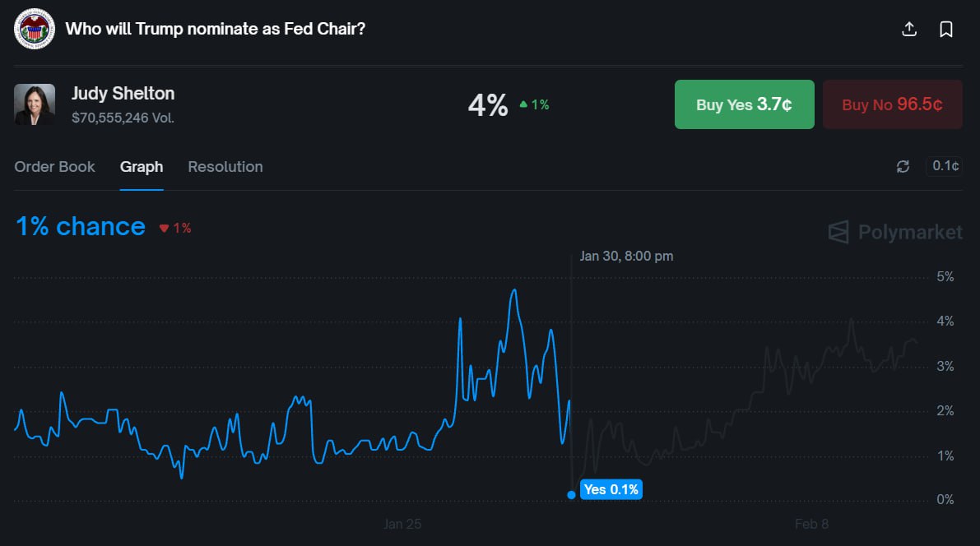Screen dimensions: 980x546
Task: Click the Jan 25 axis label
Action: pyautogui.click(x=402, y=524)
